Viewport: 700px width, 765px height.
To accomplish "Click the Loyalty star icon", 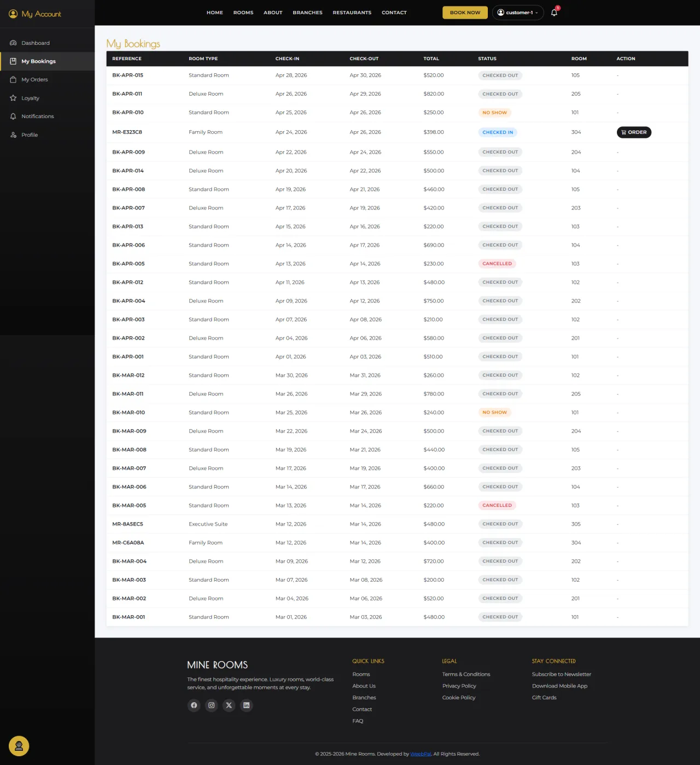I will tap(13, 98).
